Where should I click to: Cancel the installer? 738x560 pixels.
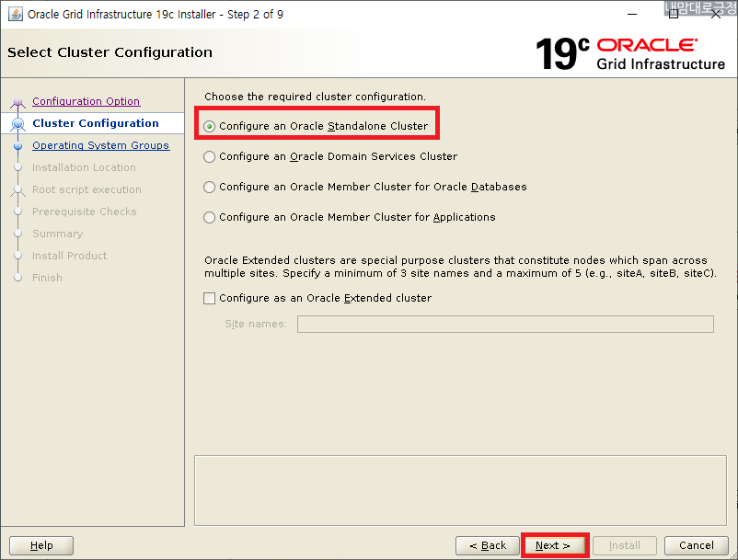click(x=696, y=545)
